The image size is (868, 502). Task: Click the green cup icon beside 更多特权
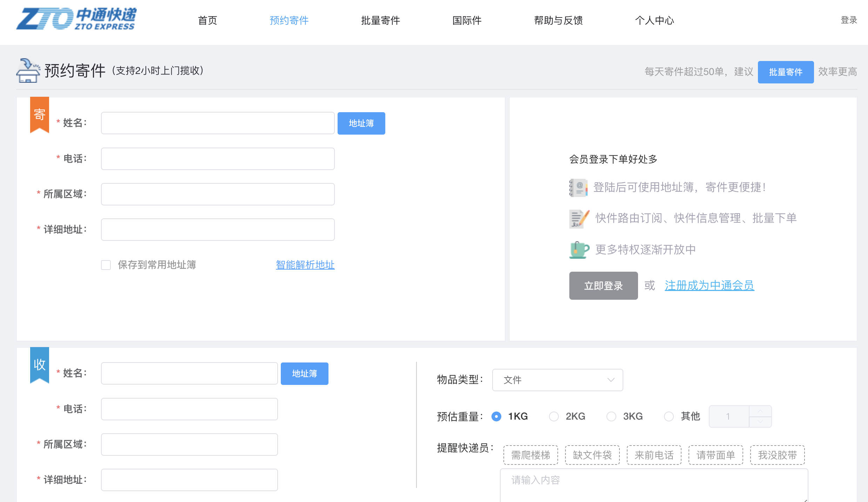(x=579, y=250)
